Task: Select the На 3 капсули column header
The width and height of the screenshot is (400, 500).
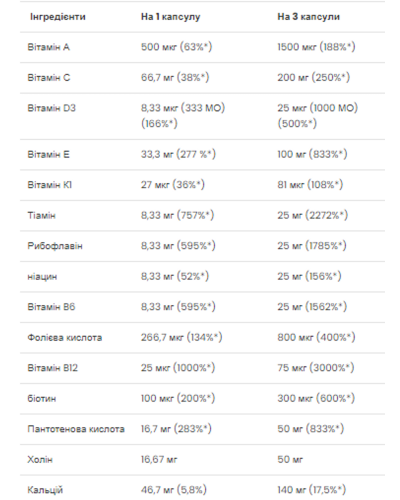Action: (x=308, y=17)
